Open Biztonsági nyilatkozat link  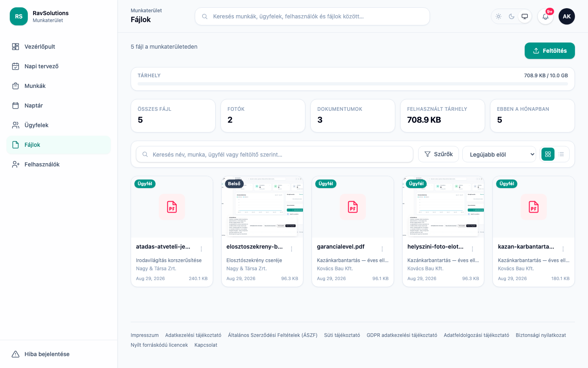(x=541, y=335)
